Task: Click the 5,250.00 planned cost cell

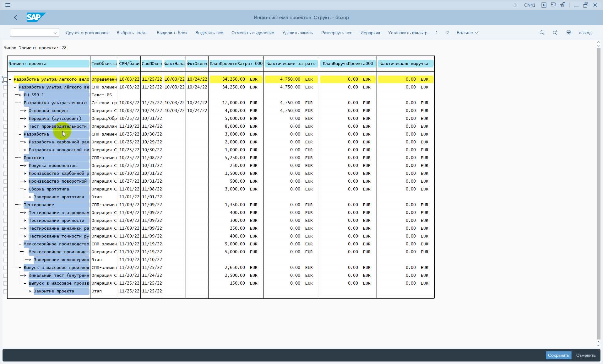Action: point(235,158)
